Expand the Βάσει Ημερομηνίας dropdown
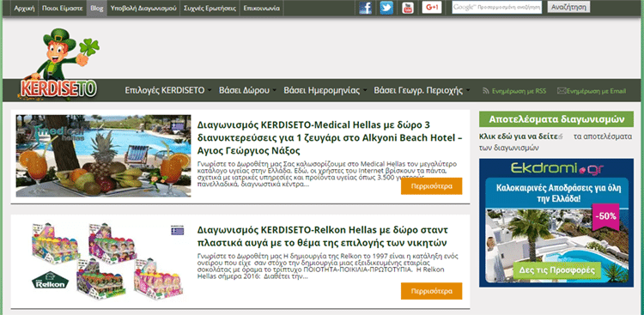Viewport: 644px width, 315px height. (x=325, y=90)
